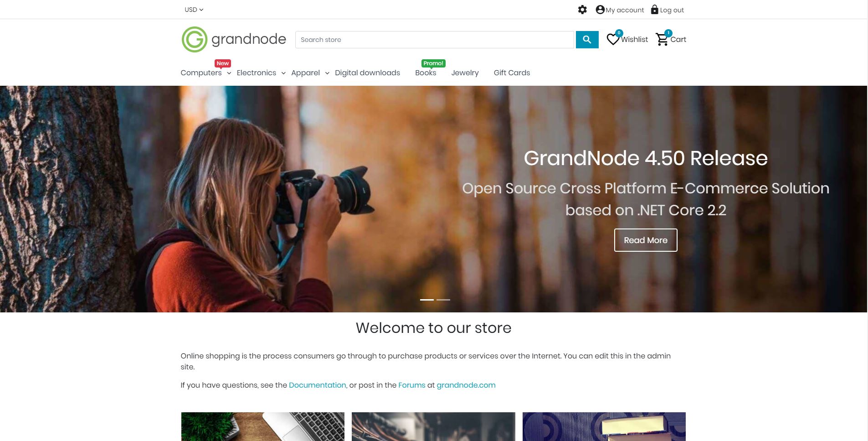Expand the Apparel menu chevron

[x=327, y=73]
